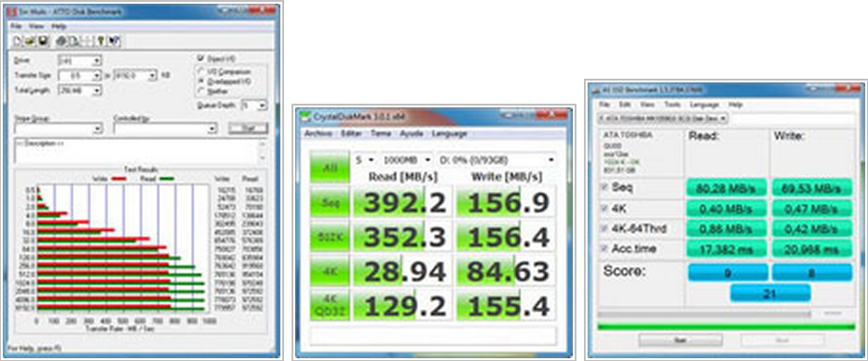
Task: Click the total score 21 in AS SSD
Action: [x=770, y=293]
